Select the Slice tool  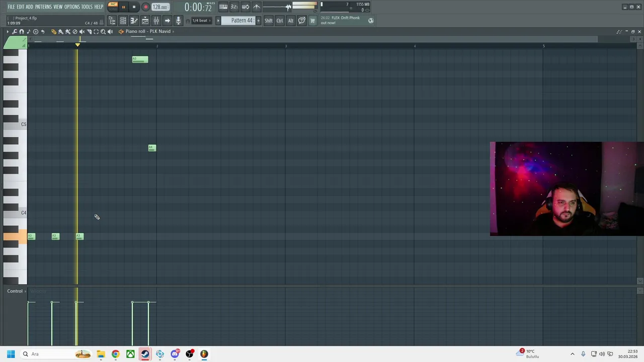[x=89, y=32]
